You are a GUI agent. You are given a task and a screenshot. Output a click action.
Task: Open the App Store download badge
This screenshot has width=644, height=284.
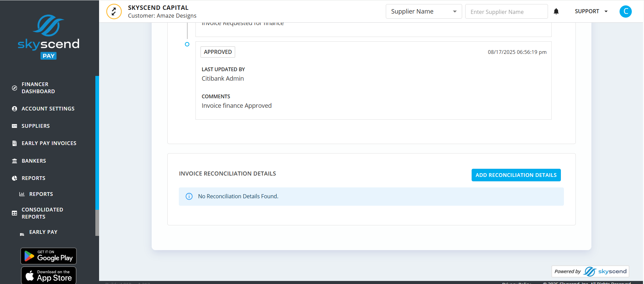point(49,275)
